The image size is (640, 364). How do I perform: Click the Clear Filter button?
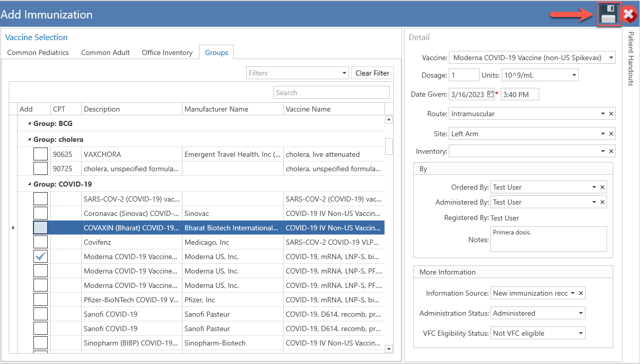(372, 73)
